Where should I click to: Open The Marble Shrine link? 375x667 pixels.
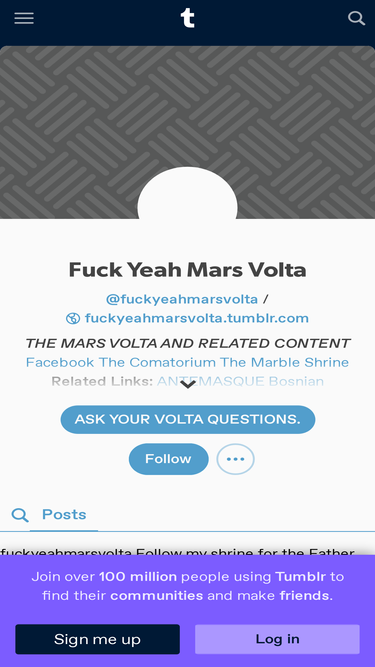[284, 362]
